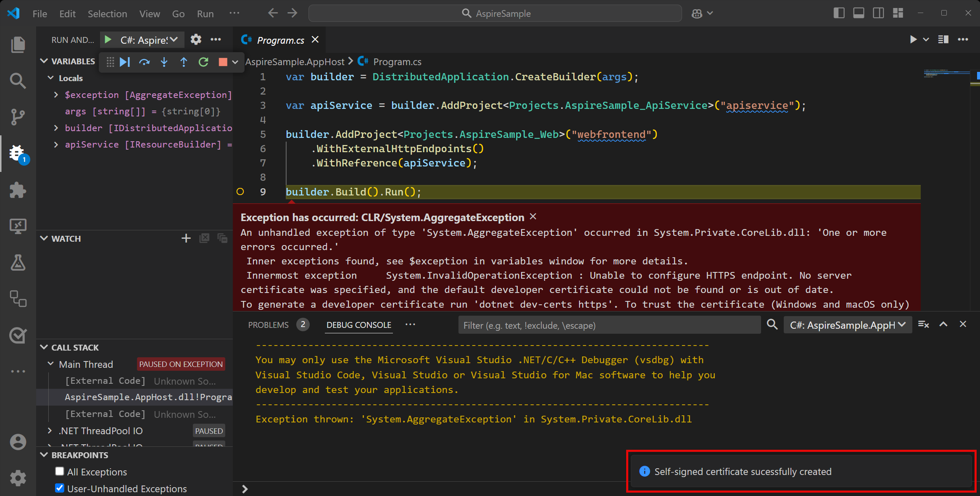Open launch.json via gear icon
The width and height of the screenshot is (980, 496).
(196, 40)
